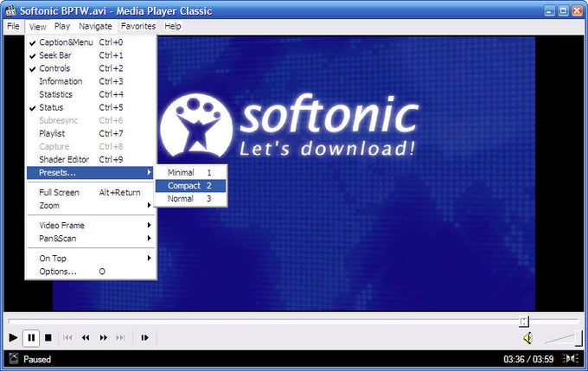Stop playback with the Stop button
588x371 pixels.
click(x=48, y=338)
